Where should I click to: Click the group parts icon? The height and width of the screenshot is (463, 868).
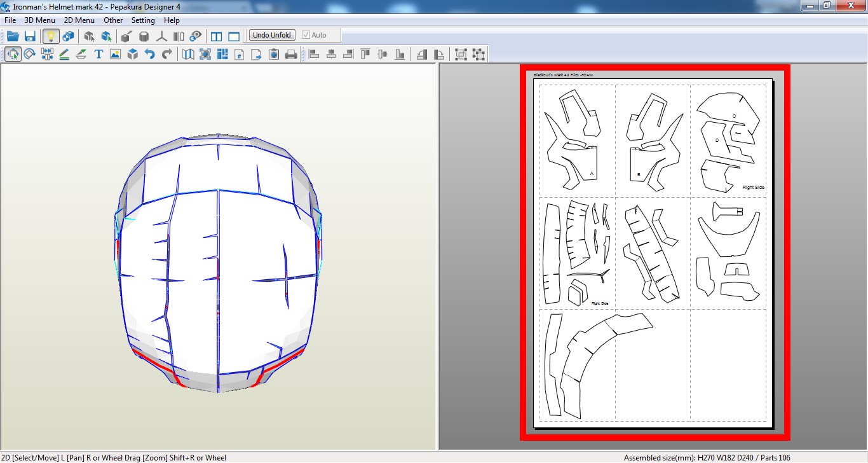461,54
